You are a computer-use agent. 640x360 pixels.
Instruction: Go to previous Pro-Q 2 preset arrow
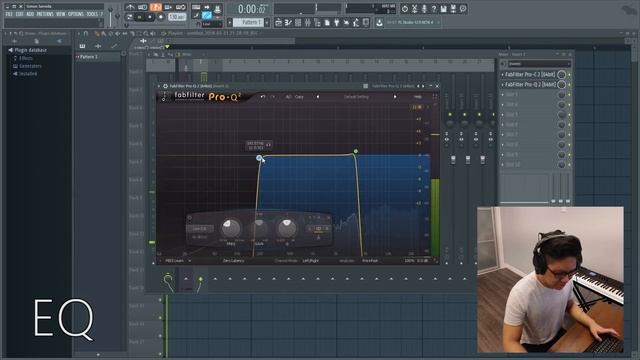318,97
